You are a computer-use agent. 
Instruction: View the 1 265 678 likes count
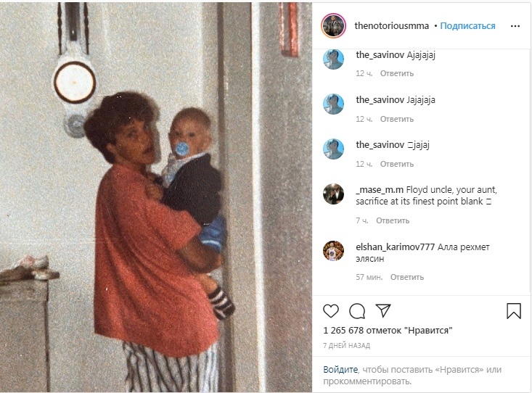pyautogui.click(x=388, y=330)
